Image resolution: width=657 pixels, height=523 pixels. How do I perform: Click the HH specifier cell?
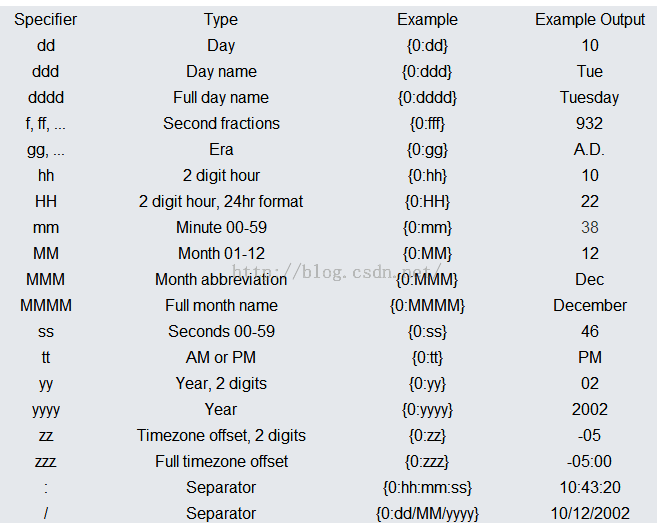coord(46,202)
